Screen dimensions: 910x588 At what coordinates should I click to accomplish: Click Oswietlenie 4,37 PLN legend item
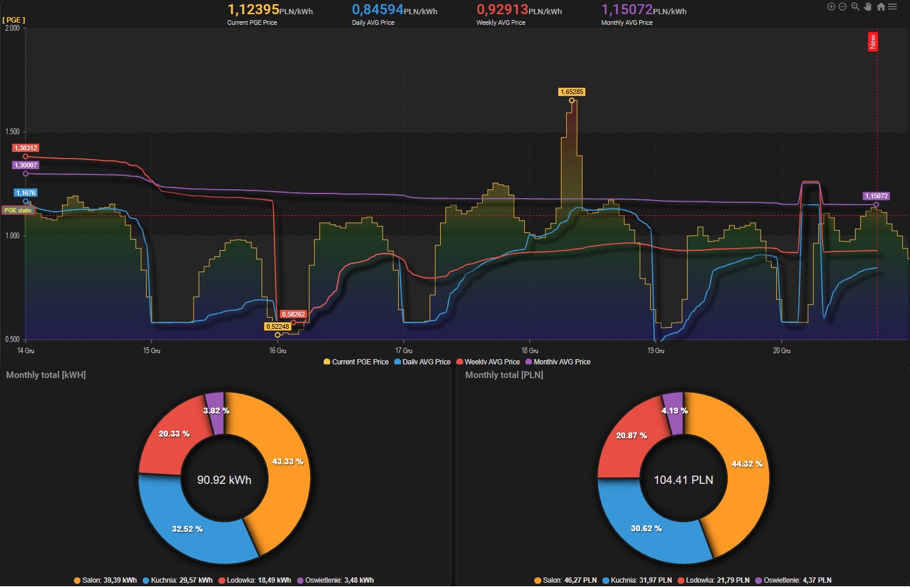pyautogui.click(x=793, y=580)
